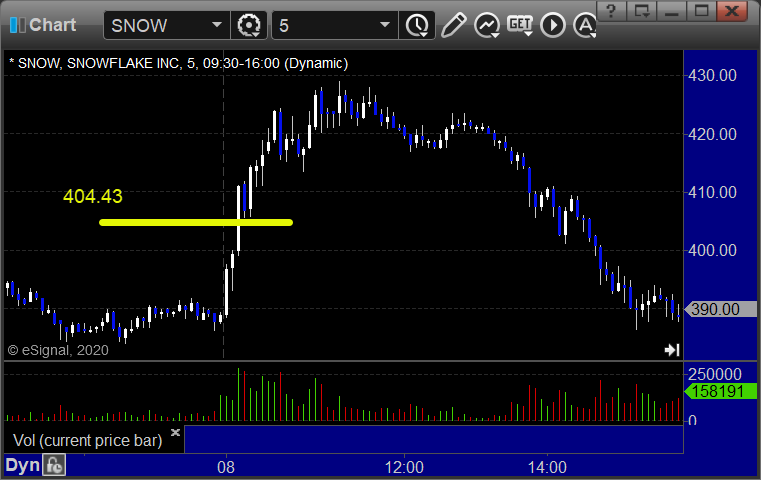Viewport: 761px width, 480px height.
Task: Open the alerts A icon
Action: coord(585,25)
